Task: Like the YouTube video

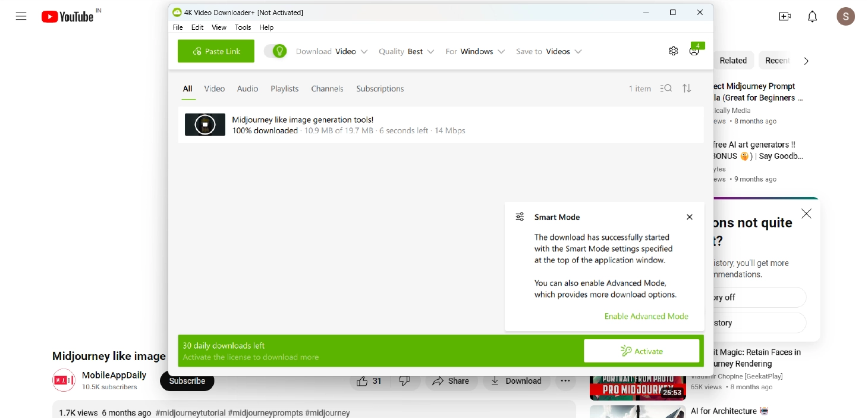Action: pos(369,381)
